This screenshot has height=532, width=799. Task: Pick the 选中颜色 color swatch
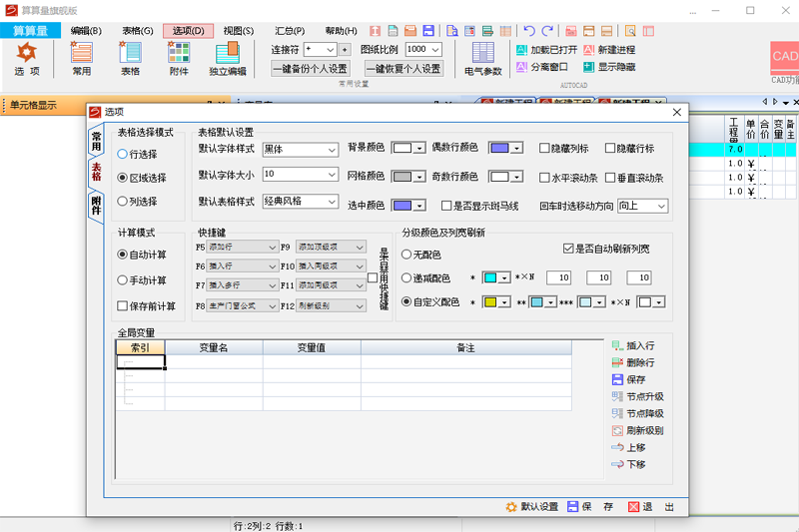point(402,206)
